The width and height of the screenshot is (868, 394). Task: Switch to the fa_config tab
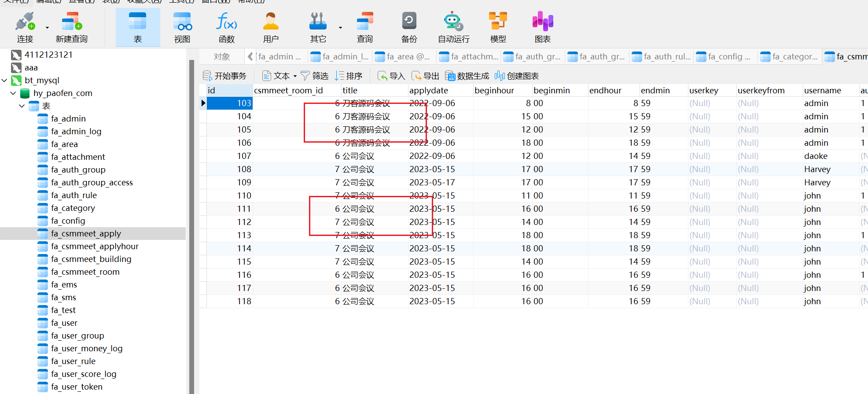click(x=725, y=57)
